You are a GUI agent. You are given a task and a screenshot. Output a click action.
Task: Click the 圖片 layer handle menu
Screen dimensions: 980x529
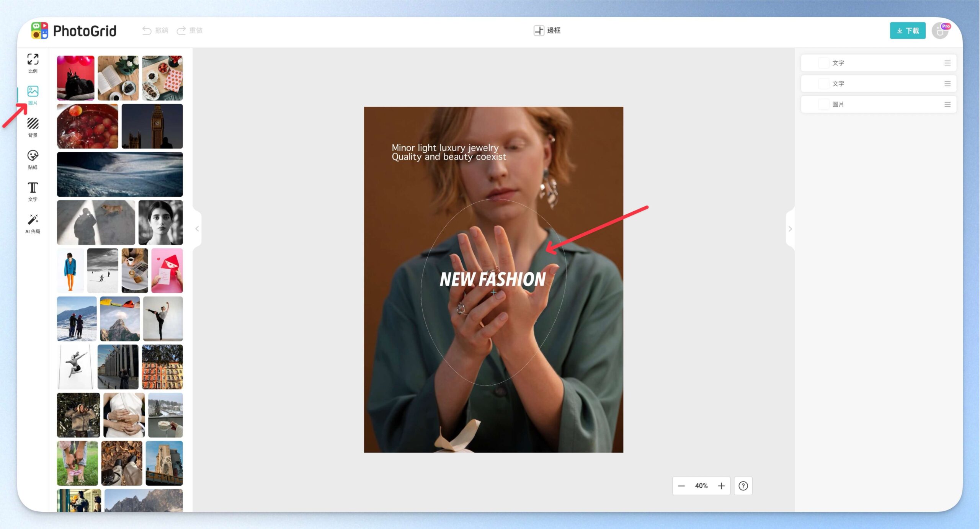[x=947, y=104]
